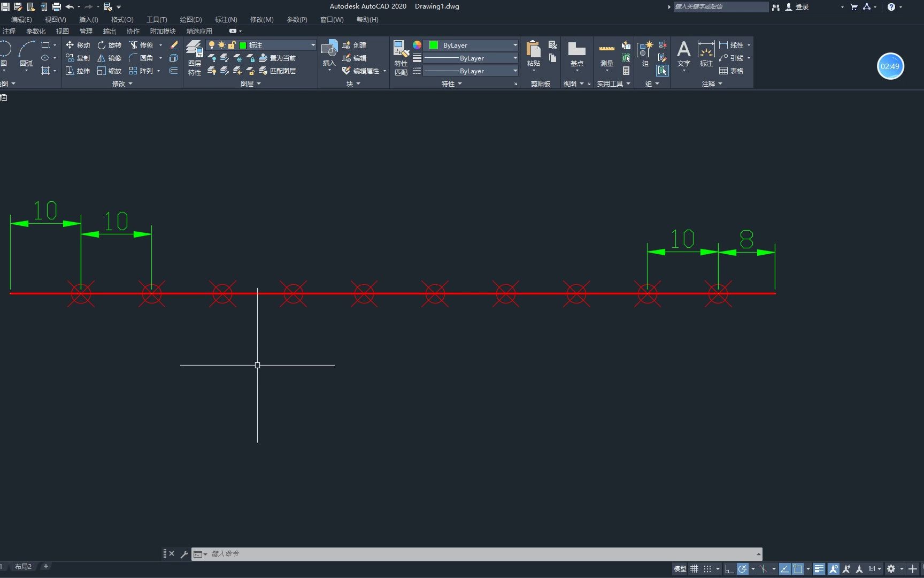Switch to the 布局2 layout tab
The image size is (924, 578).
[x=23, y=566]
